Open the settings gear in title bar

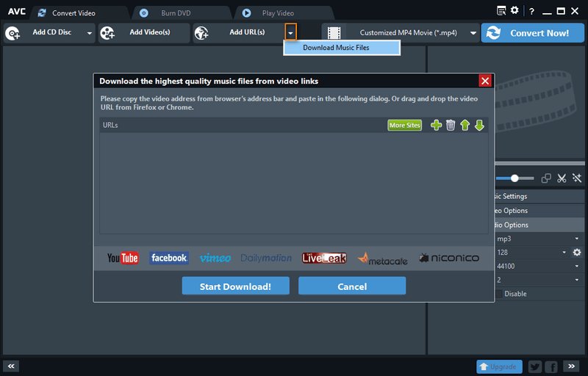tap(514, 10)
